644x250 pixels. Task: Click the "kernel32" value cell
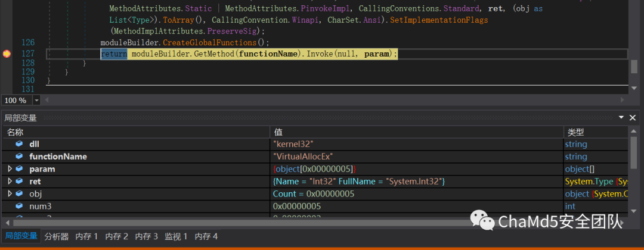293,144
